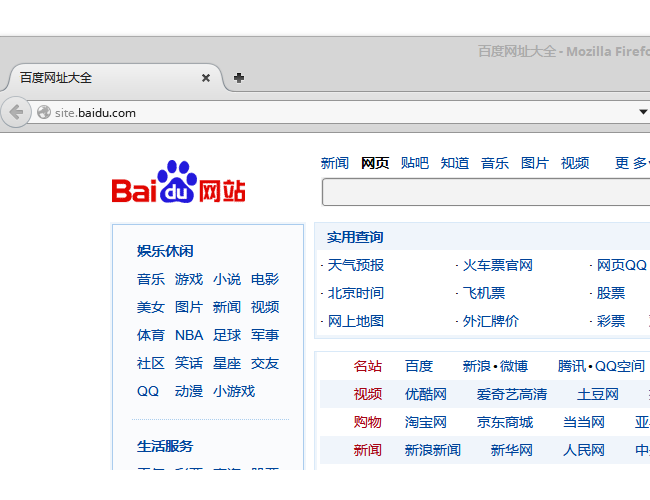Open the NBA category link

coord(189,335)
